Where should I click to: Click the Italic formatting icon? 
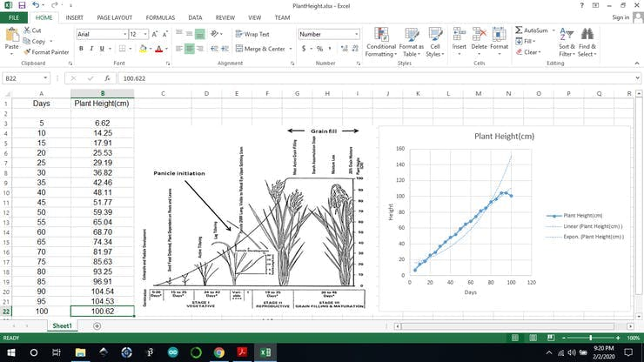(x=90, y=49)
